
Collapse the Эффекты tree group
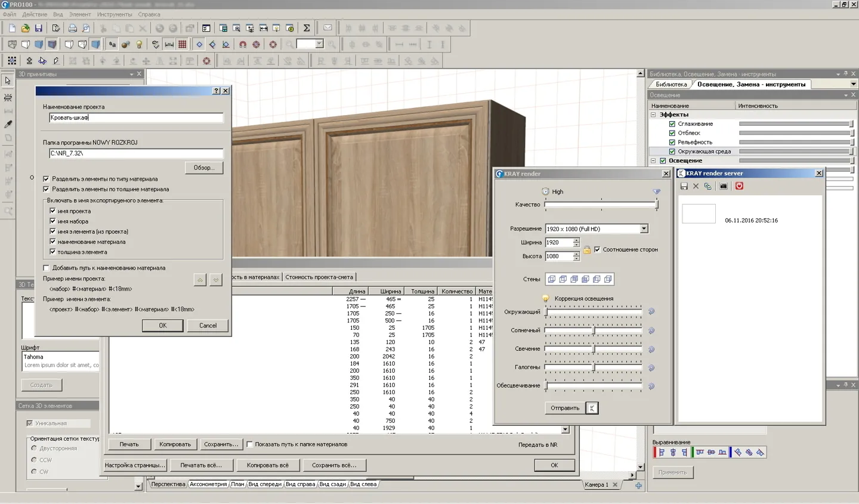pos(653,115)
